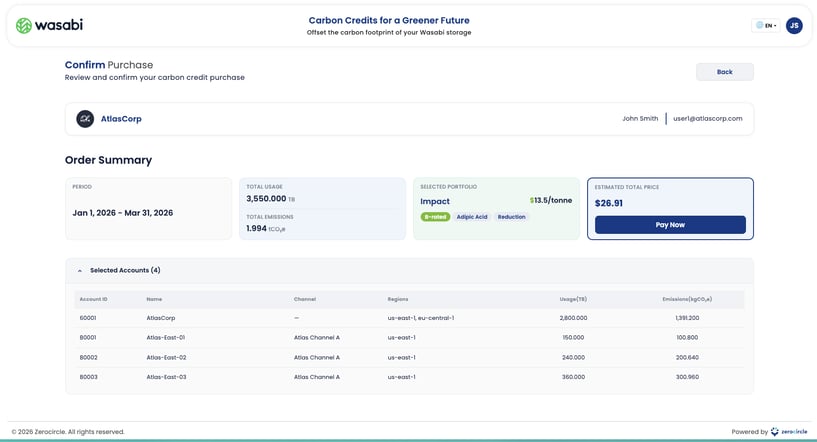Click the user1@atlascorp.com email
The width and height of the screenshot is (817, 442).
(x=708, y=118)
